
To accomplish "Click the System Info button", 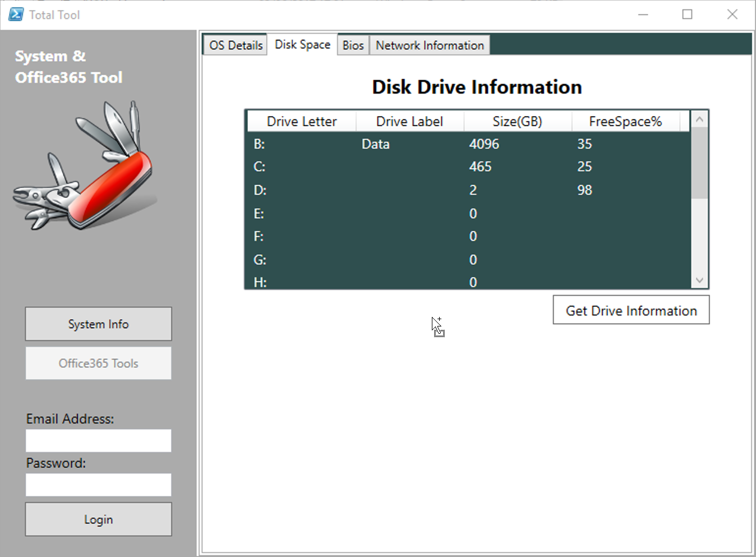I will coord(98,324).
